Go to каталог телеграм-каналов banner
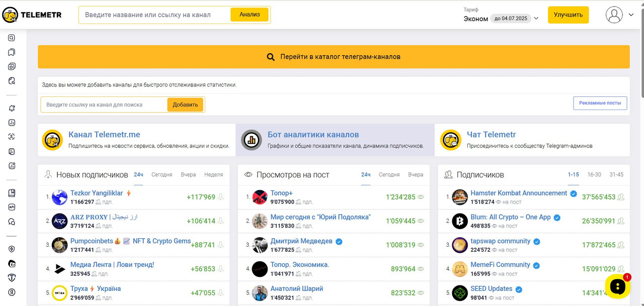This screenshot has width=644, height=306. pos(334,57)
